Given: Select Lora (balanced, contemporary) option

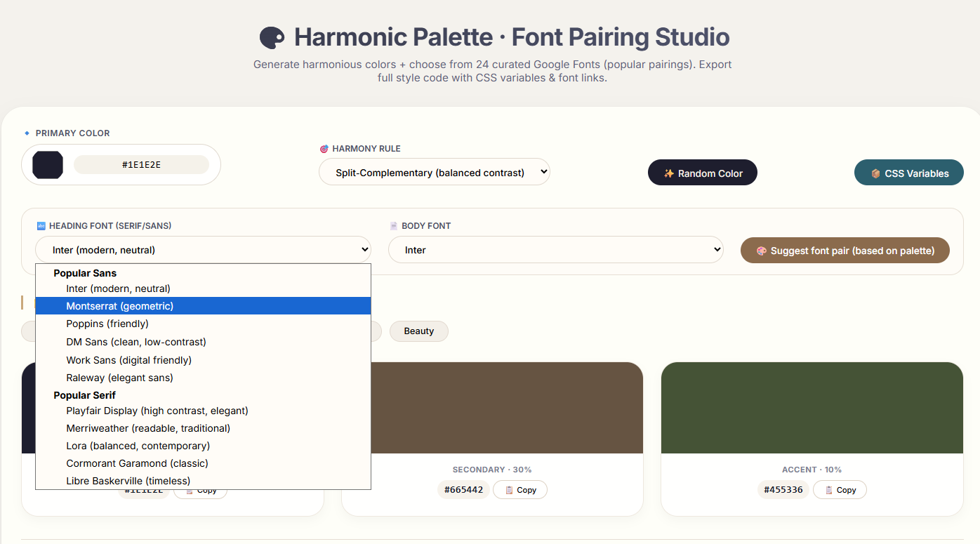Looking at the screenshot, I should pyautogui.click(x=203, y=446).
